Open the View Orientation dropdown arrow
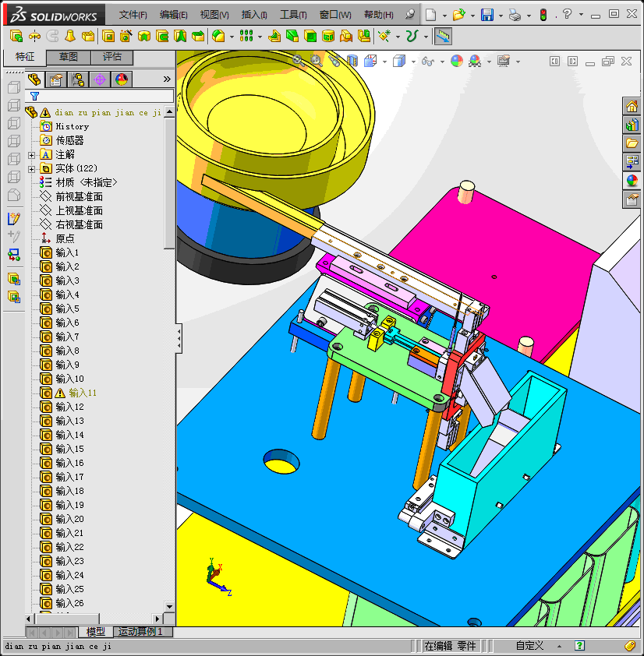This screenshot has height=656, width=644. pyautogui.click(x=384, y=62)
